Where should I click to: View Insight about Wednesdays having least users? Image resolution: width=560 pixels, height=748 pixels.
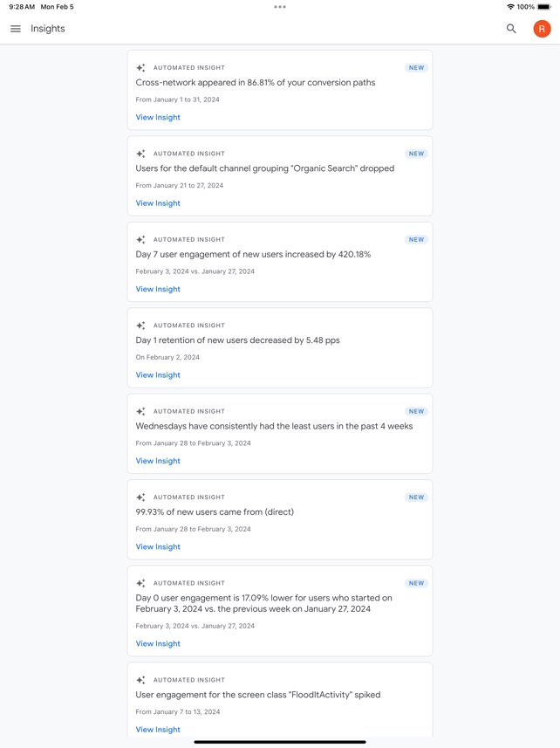[x=158, y=461]
